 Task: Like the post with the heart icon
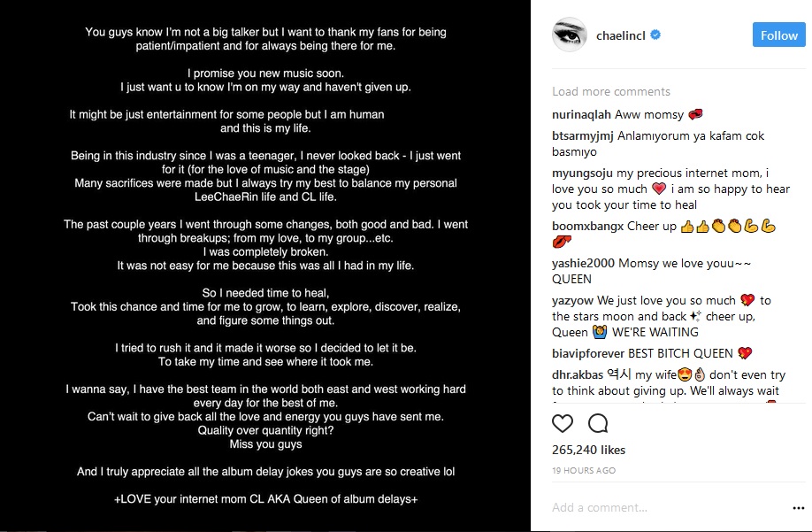(563, 423)
